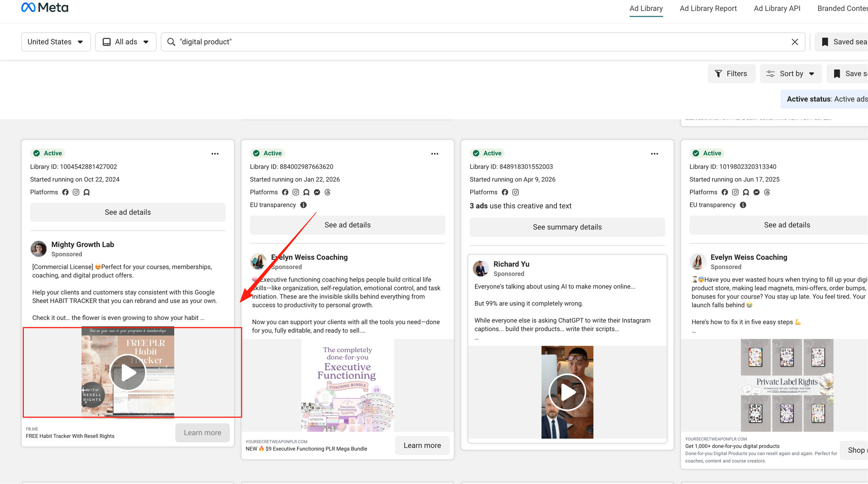Open three-dot menu on Richard Yu ad

pyautogui.click(x=654, y=154)
